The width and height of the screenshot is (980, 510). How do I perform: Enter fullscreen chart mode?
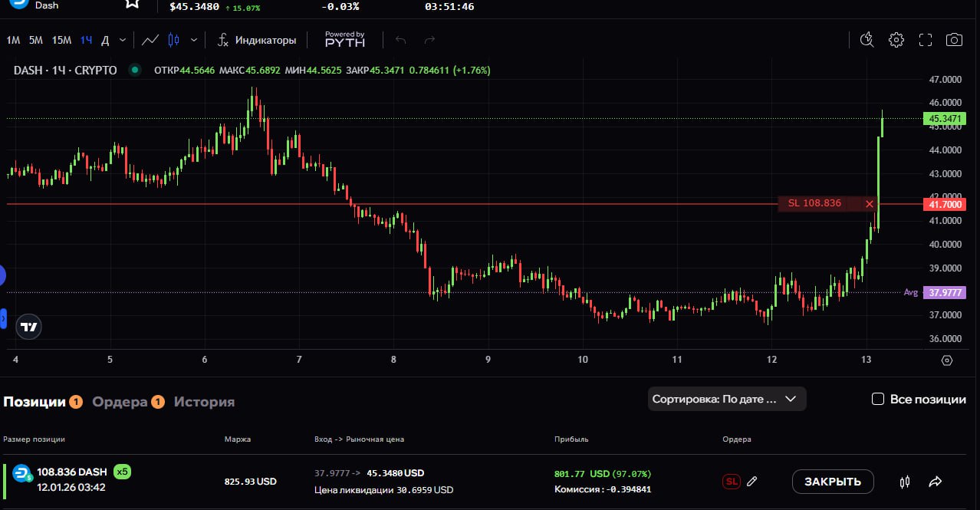[925, 40]
